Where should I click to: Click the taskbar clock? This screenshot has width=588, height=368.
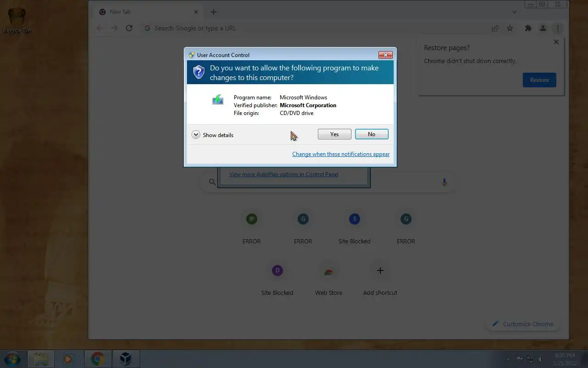(x=565, y=359)
